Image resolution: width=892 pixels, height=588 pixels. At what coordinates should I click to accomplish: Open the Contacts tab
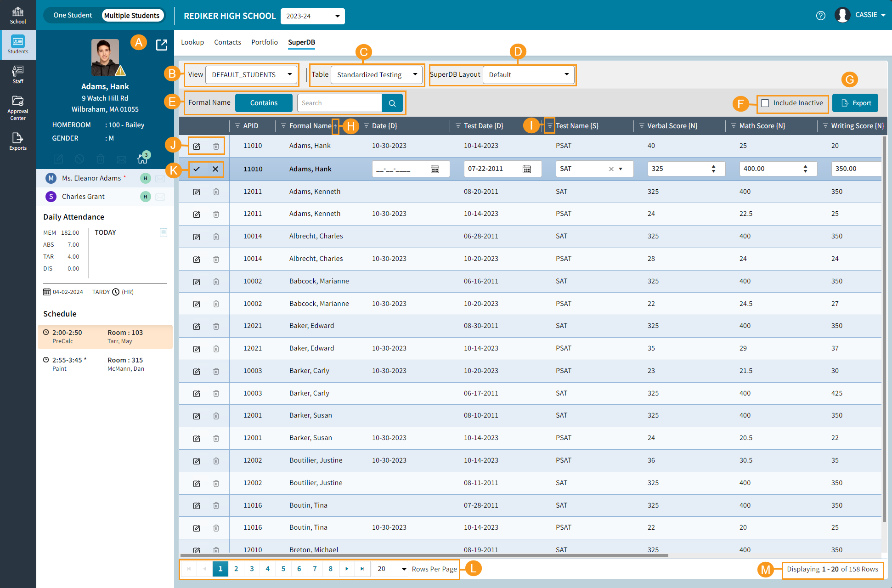(227, 42)
